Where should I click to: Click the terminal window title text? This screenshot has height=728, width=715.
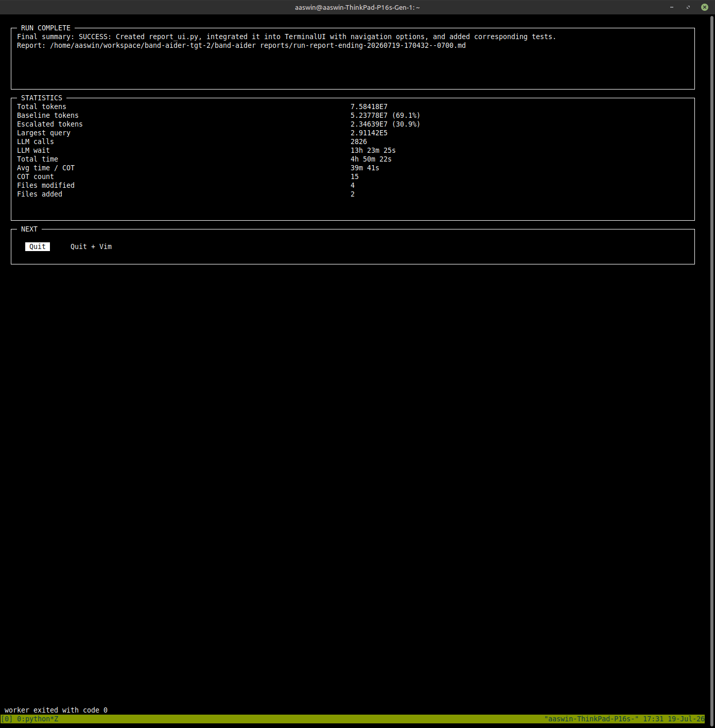point(357,7)
